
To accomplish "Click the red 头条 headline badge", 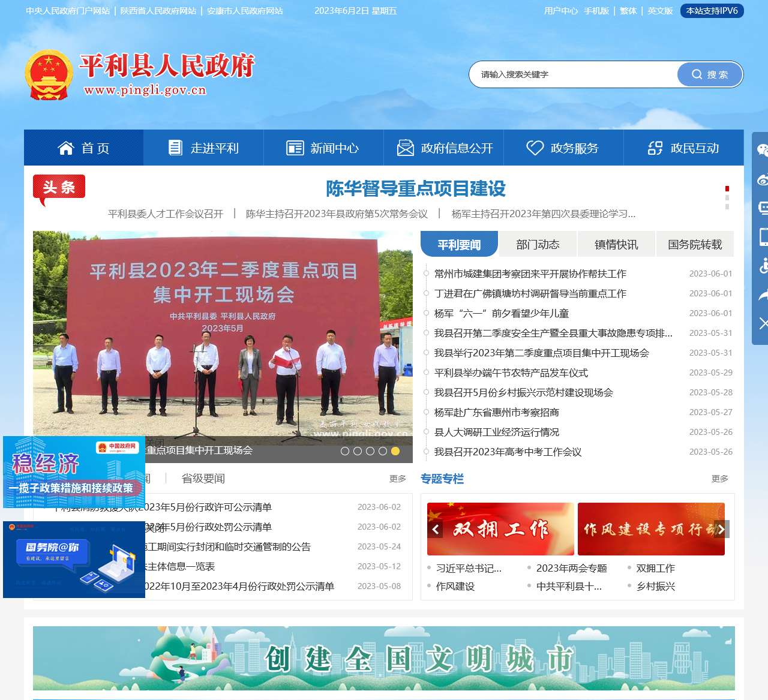I will pos(58,187).
